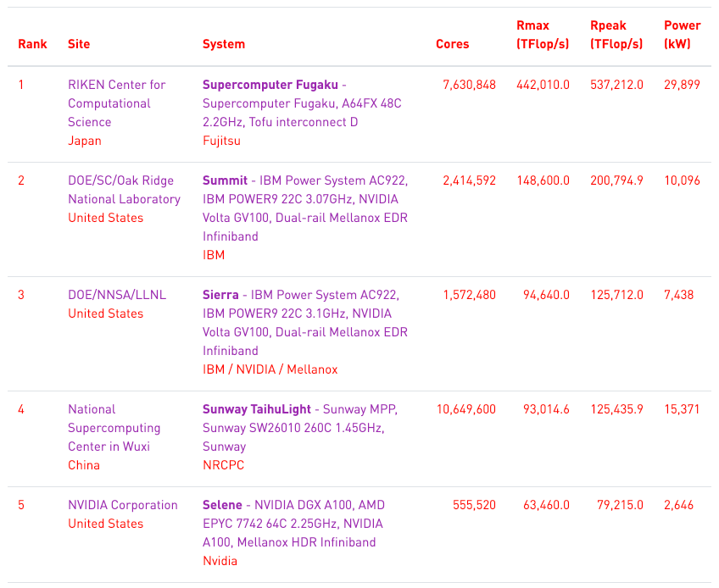Open the NVIDIA Corporation site link
Image resolution: width=719 pixels, height=588 pixels.
coord(123,505)
